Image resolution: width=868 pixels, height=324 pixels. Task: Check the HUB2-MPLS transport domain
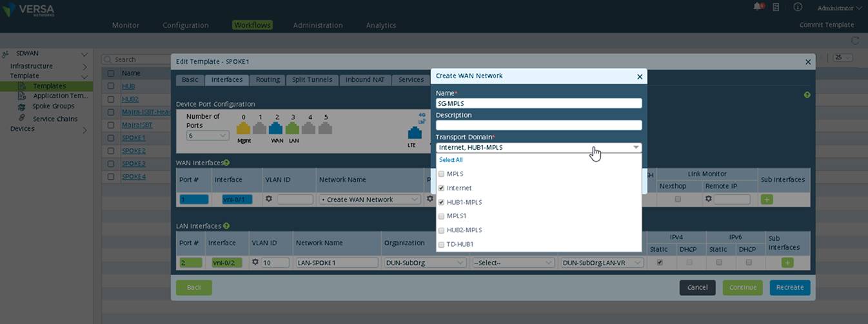pos(441,230)
